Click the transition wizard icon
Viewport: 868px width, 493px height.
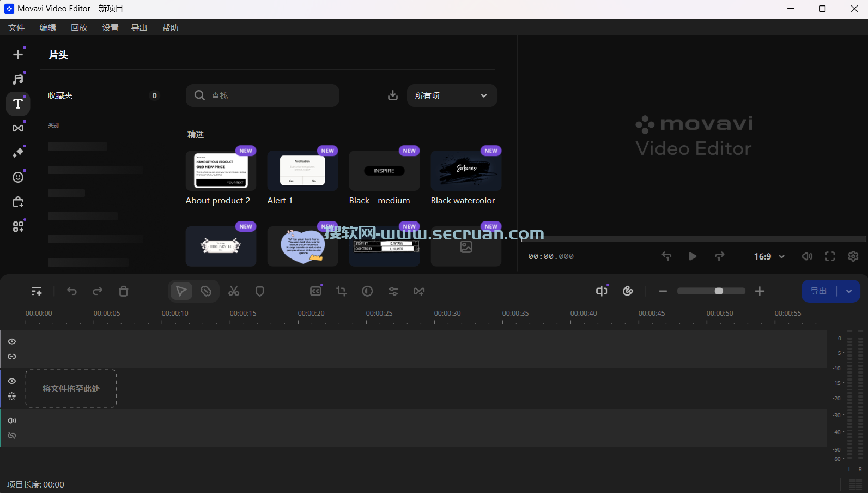pyautogui.click(x=419, y=291)
